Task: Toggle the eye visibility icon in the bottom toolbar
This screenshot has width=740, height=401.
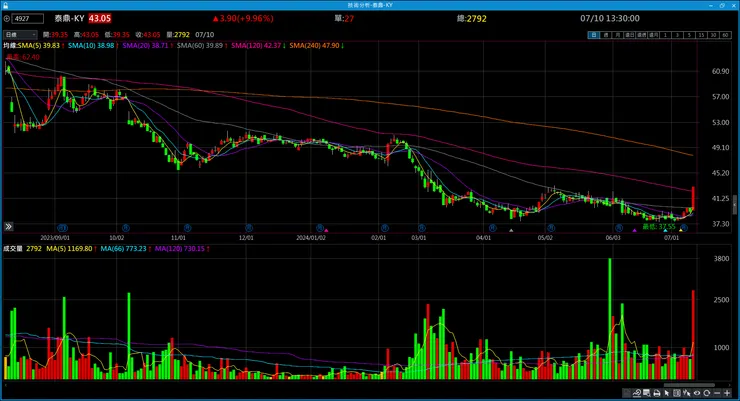Action: click(x=697, y=393)
